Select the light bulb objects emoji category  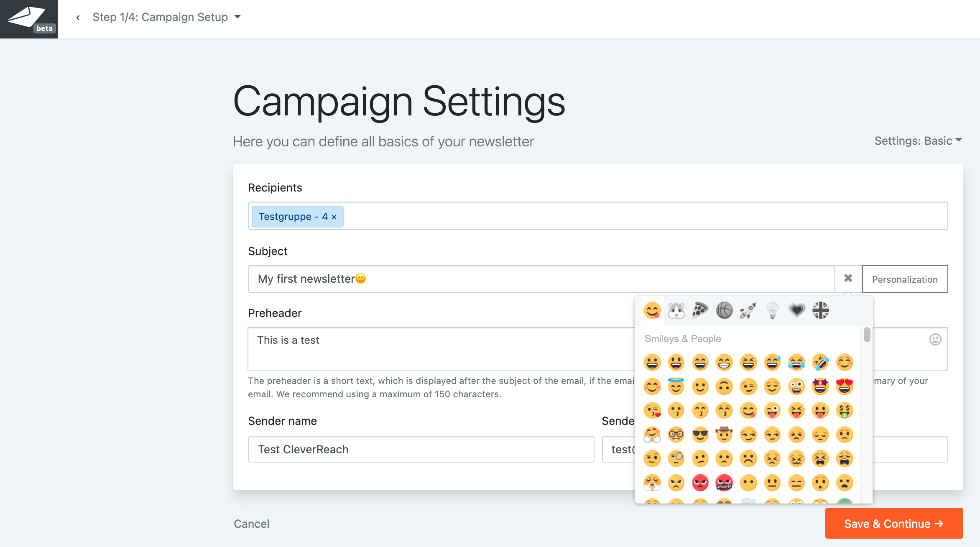point(772,311)
